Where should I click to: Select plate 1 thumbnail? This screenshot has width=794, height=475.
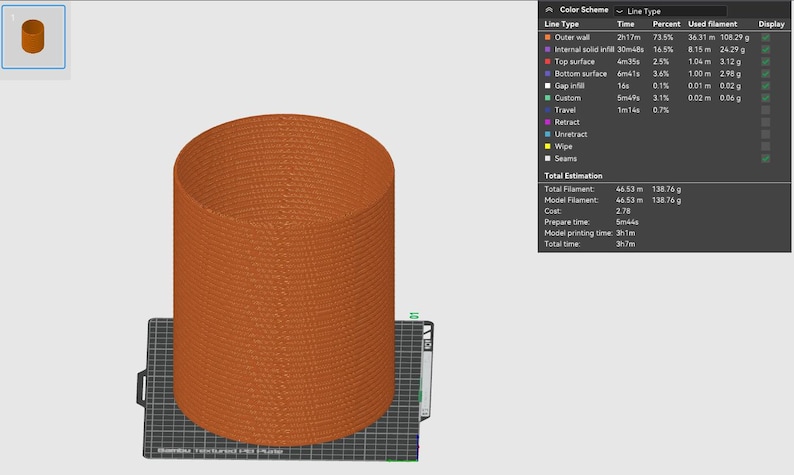click(x=33, y=37)
